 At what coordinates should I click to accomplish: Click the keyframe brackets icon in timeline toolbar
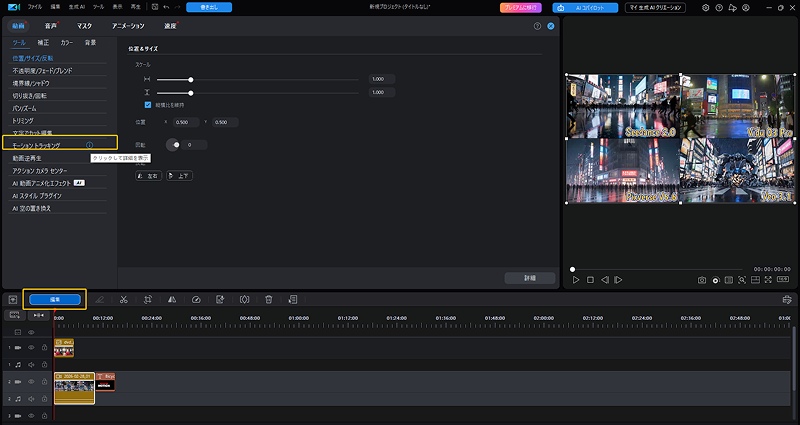tap(244, 299)
